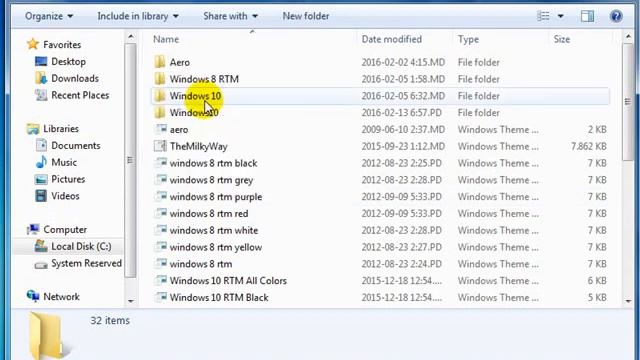
Task: Select windows 8 rtm purple icon
Action: pyautogui.click(x=160, y=196)
